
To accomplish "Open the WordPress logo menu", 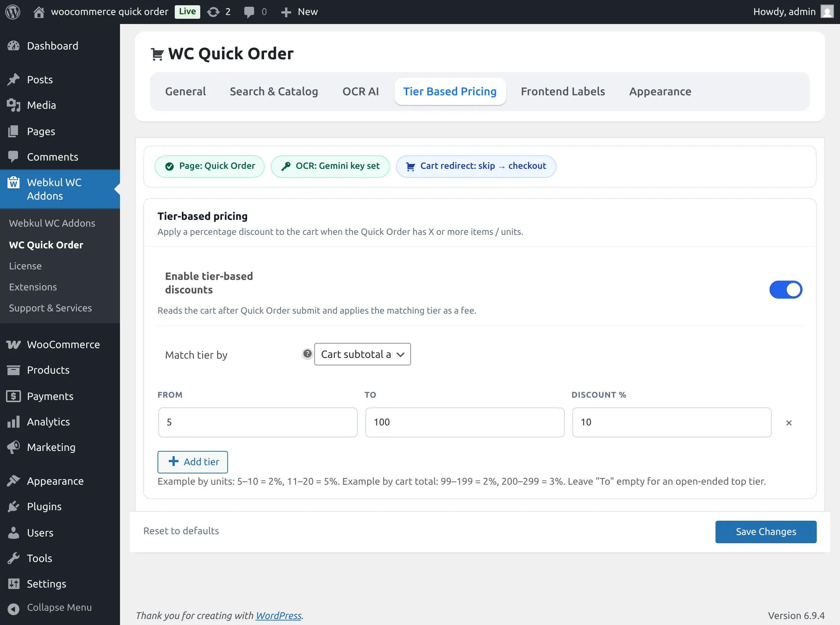I will click(13, 12).
